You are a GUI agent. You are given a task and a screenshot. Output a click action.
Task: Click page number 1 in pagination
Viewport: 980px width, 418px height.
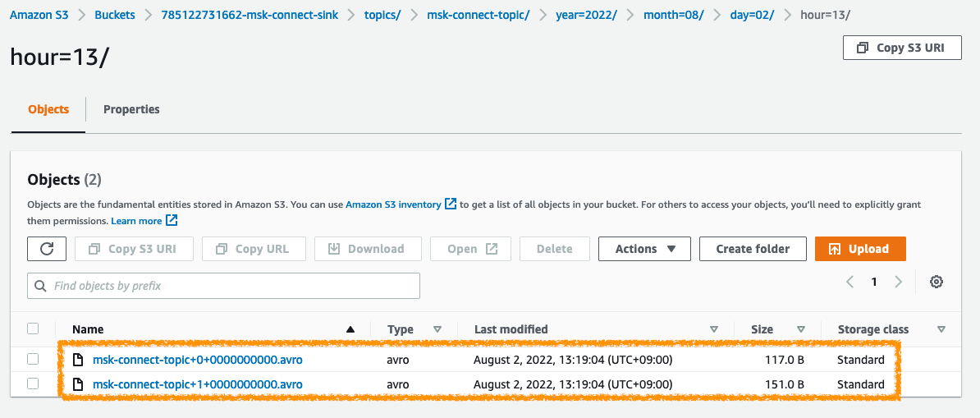pos(874,282)
